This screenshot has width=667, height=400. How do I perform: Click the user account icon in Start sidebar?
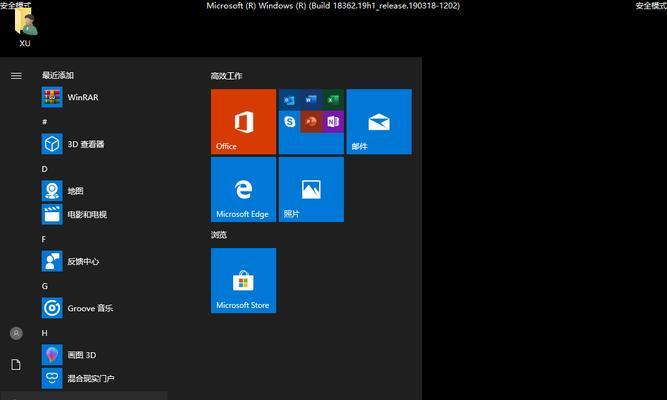[x=16, y=333]
